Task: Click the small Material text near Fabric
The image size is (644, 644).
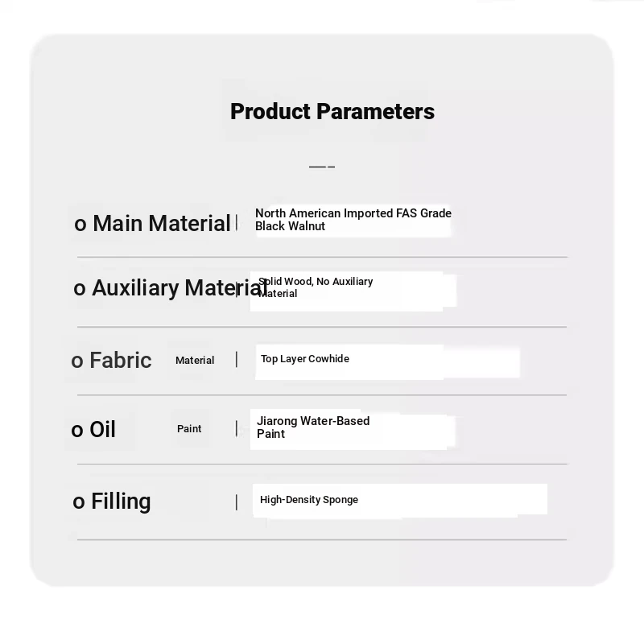Action: click(195, 360)
